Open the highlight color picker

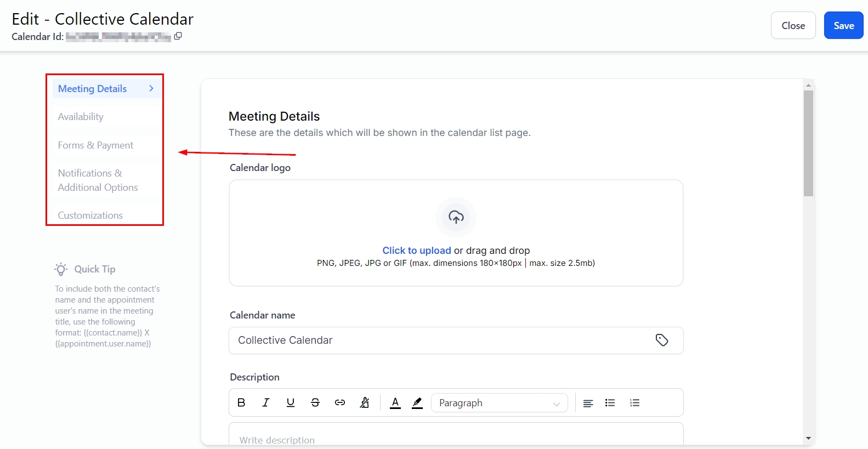(417, 402)
